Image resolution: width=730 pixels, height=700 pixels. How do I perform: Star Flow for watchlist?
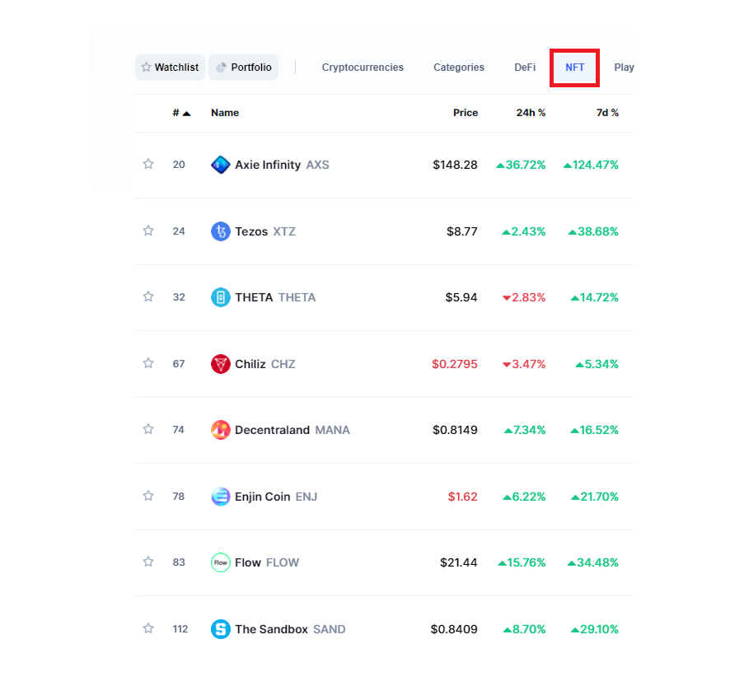tap(148, 562)
